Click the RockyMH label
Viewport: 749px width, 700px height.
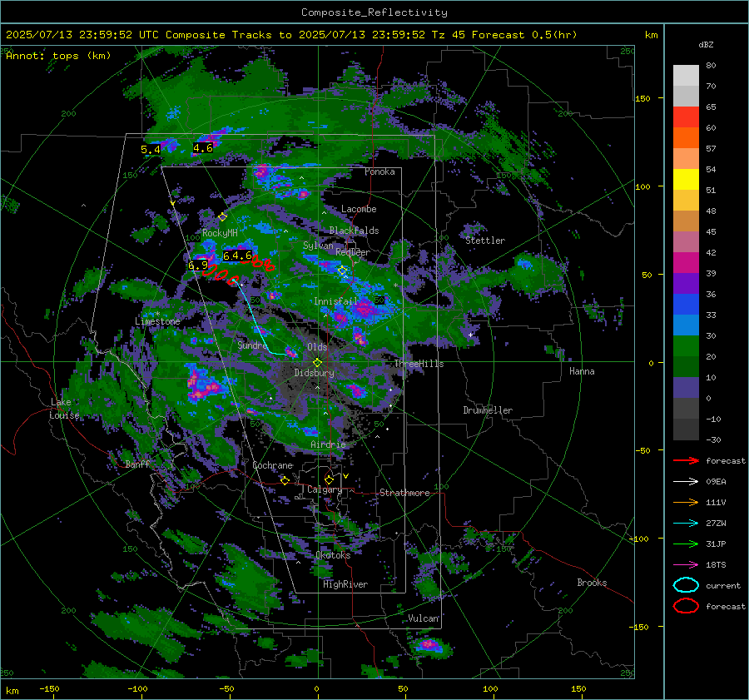coord(220,233)
